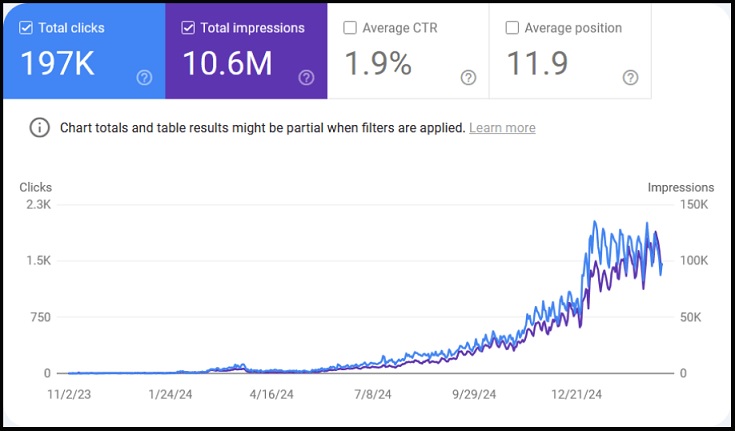Enable the Average position checkbox

[x=512, y=28]
